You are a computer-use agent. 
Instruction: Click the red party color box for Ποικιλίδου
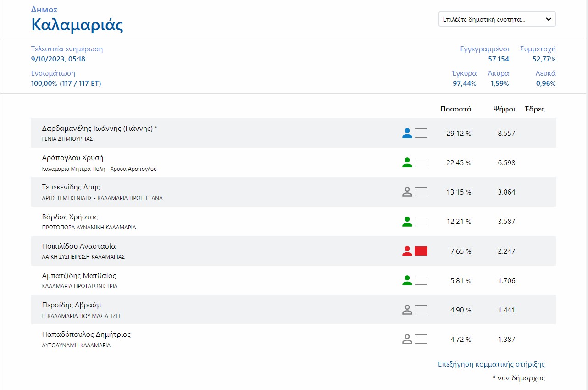[x=421, y=251]
